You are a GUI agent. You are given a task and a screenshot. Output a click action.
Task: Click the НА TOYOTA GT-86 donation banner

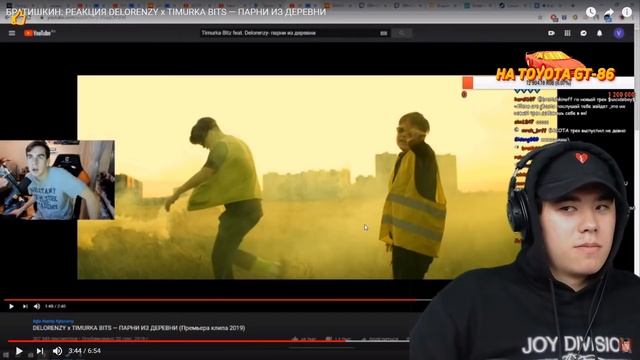click(x=555, y=67)
